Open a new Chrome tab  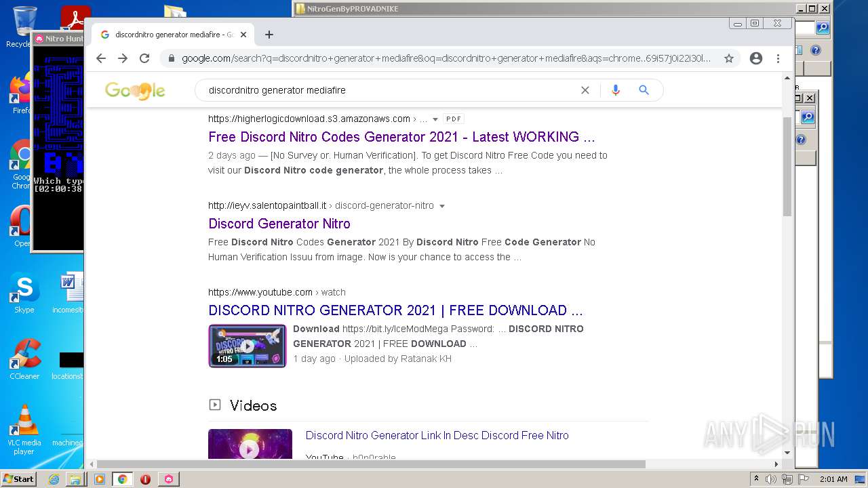coord(269,35)
